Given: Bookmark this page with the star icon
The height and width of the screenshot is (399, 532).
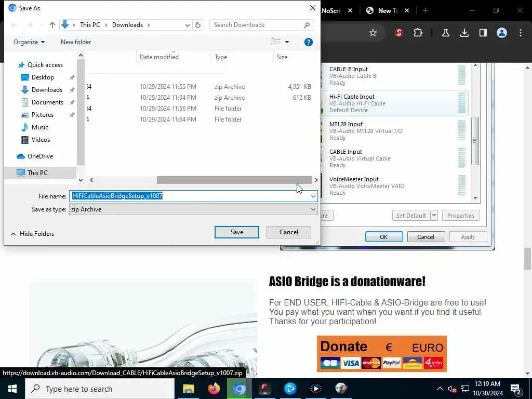Looking at the screenshot, I should pyautogui.click(x=373, y=33).
